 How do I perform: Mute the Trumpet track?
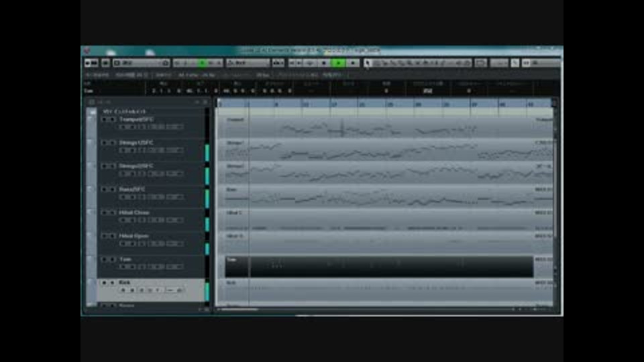point(104,119)
